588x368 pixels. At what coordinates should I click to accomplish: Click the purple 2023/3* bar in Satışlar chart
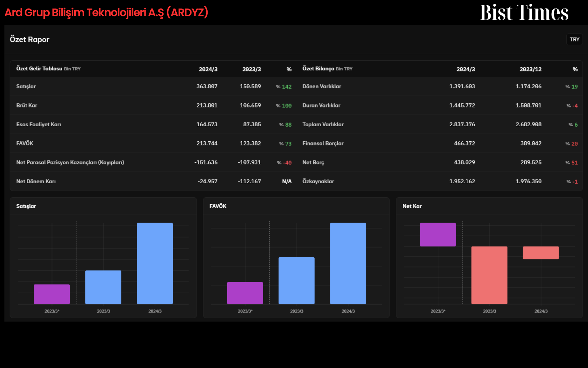(52, 294)
